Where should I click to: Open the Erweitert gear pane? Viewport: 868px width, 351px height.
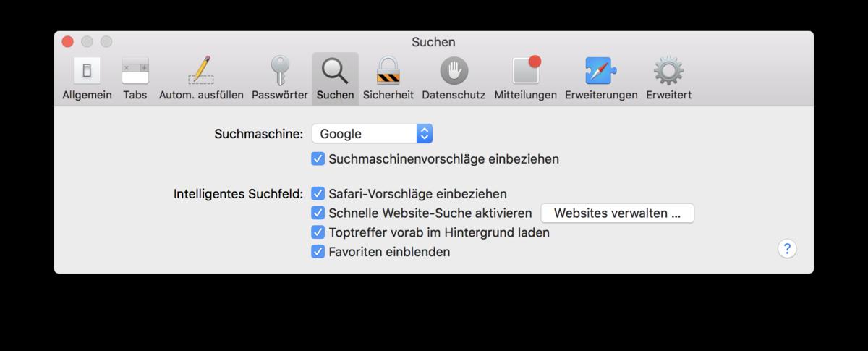[x=668, y=78]
